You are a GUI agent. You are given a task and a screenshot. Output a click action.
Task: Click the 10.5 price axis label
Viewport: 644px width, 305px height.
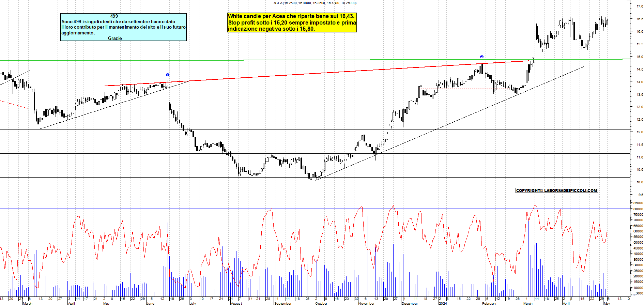[640, 170]
